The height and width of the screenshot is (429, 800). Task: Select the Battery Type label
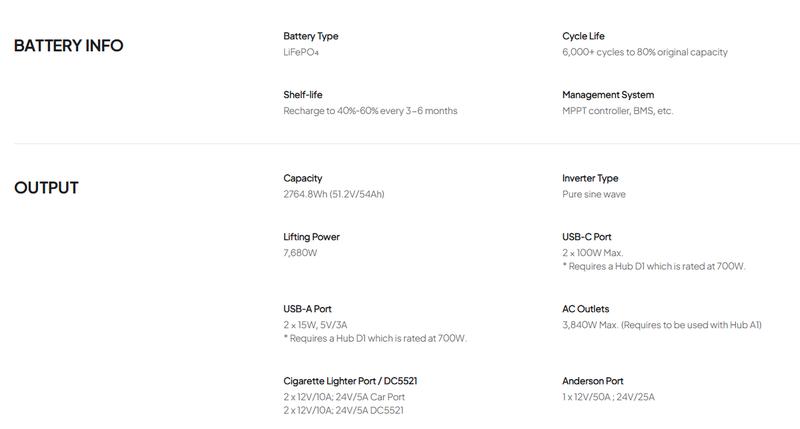click(x=311, y=37)
